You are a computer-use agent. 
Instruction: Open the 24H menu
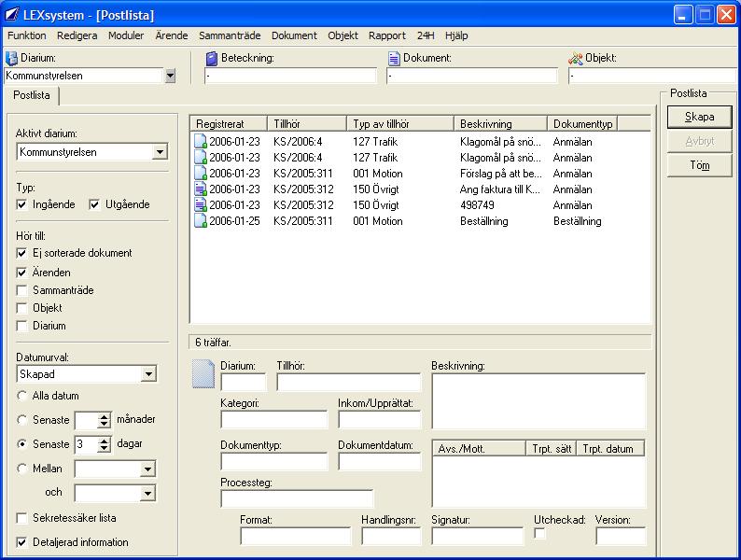[x=426, y=35]
